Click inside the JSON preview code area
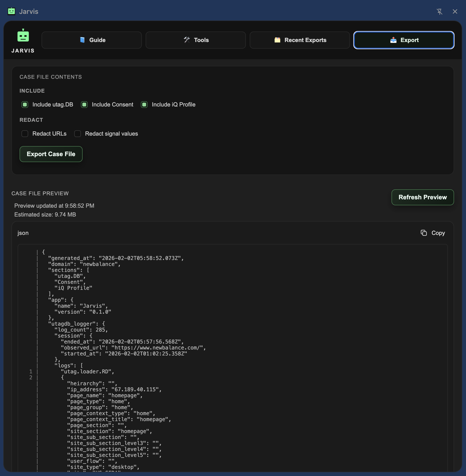Viewport: 466px width, 476px height. click(x=233, y=355)
